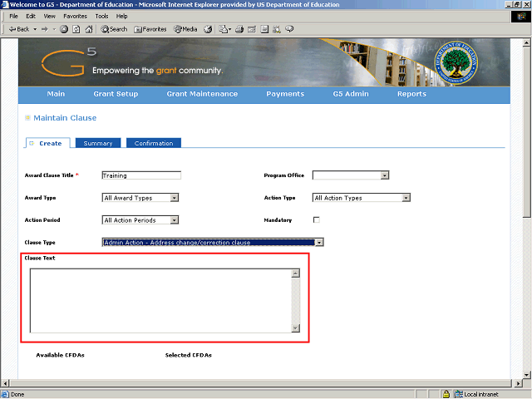
Task: Click the Local intranet zone icon
Action: point(458,394)
